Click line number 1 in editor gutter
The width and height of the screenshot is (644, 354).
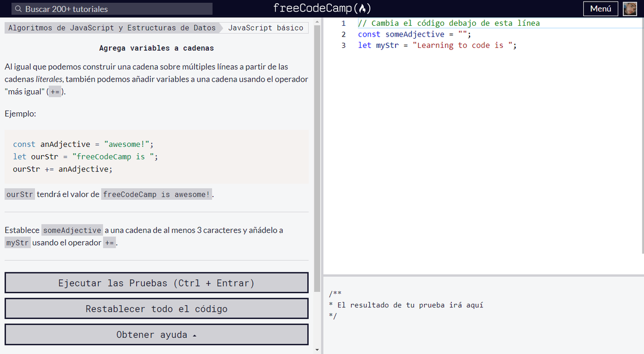[343, 23]
